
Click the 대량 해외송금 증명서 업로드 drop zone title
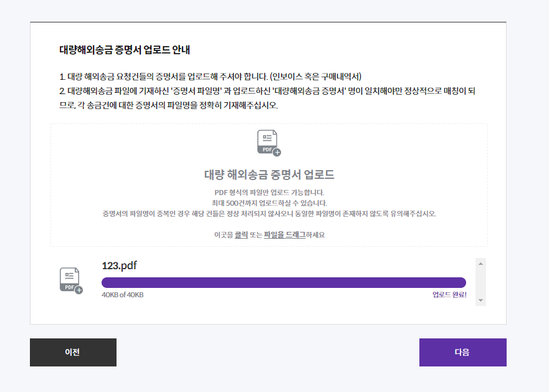[x=269, y=174]
